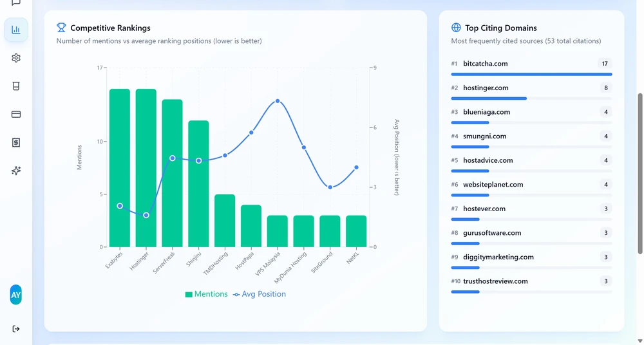This screenshot has width=644, height=345.
Task: Click the SiteGround mentions bar
Action: [x=330, y=231]
